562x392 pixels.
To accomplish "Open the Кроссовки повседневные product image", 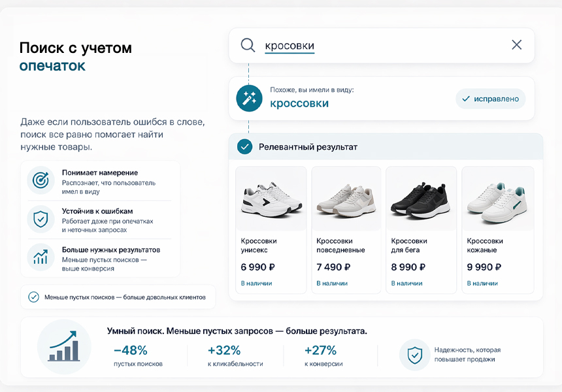I will pos(346,199).
